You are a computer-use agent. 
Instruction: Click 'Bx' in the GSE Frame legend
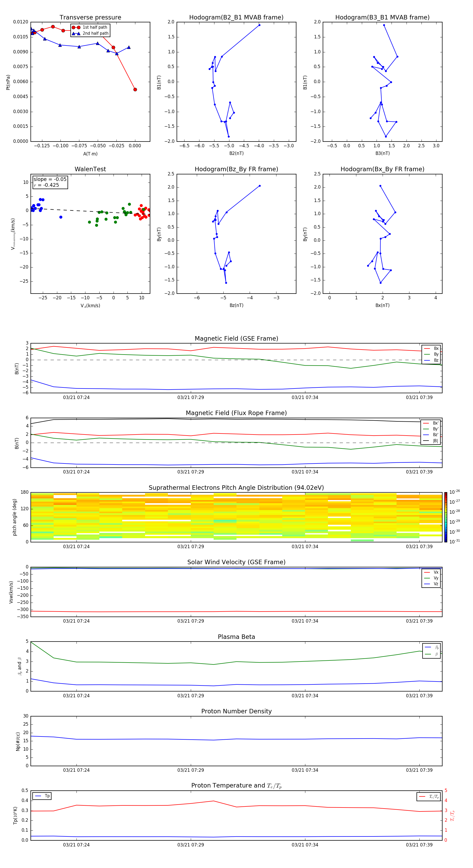pos(431,349)
